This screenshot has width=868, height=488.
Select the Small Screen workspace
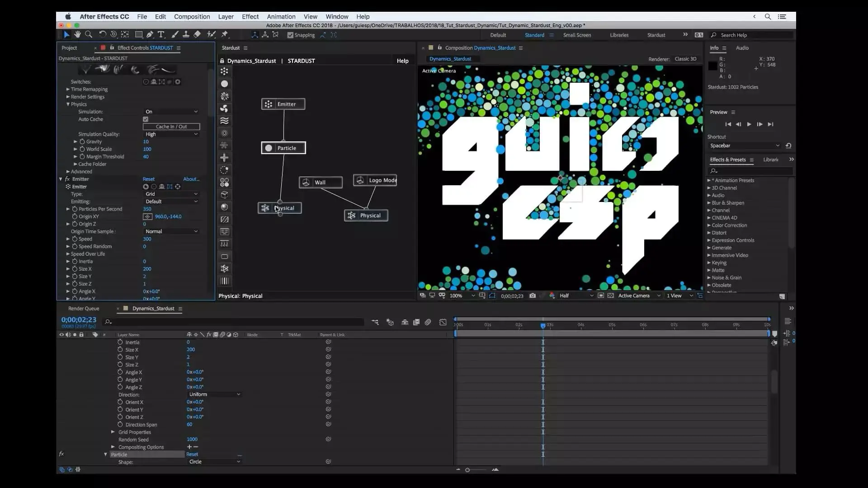[577, 35]
